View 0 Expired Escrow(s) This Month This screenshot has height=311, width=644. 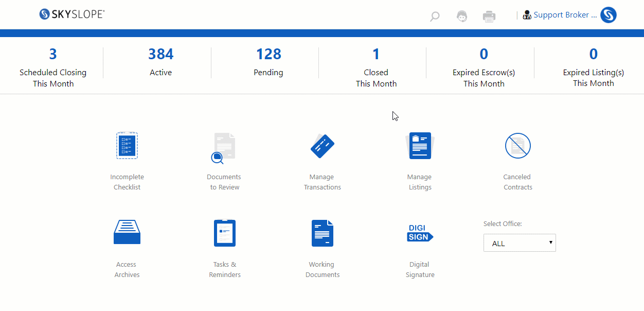[x=484, y=67]
